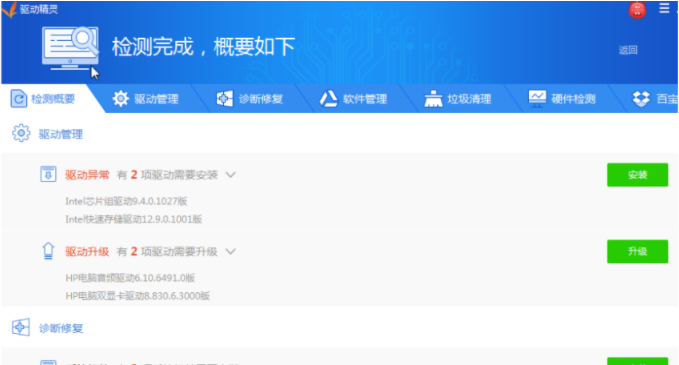Open the hamburger main menu
Viewport: 679px width, 365px height.
click(664, 8)
